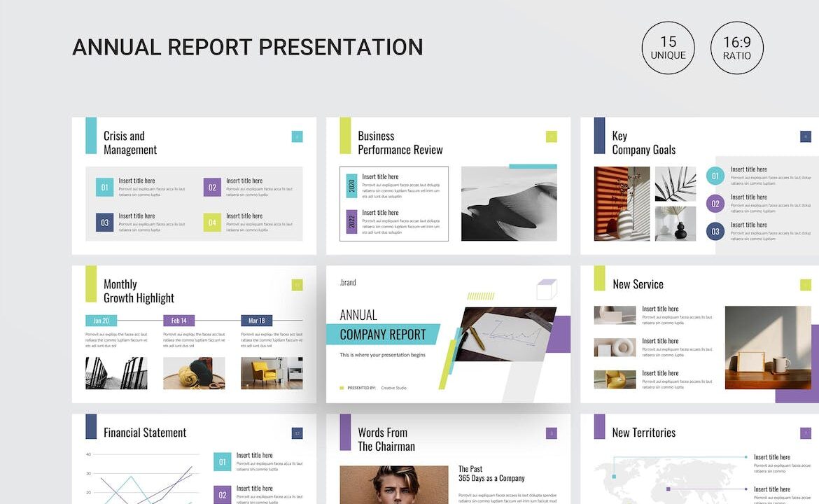Select the Mar 18 timeline marker

click(256, 321)
